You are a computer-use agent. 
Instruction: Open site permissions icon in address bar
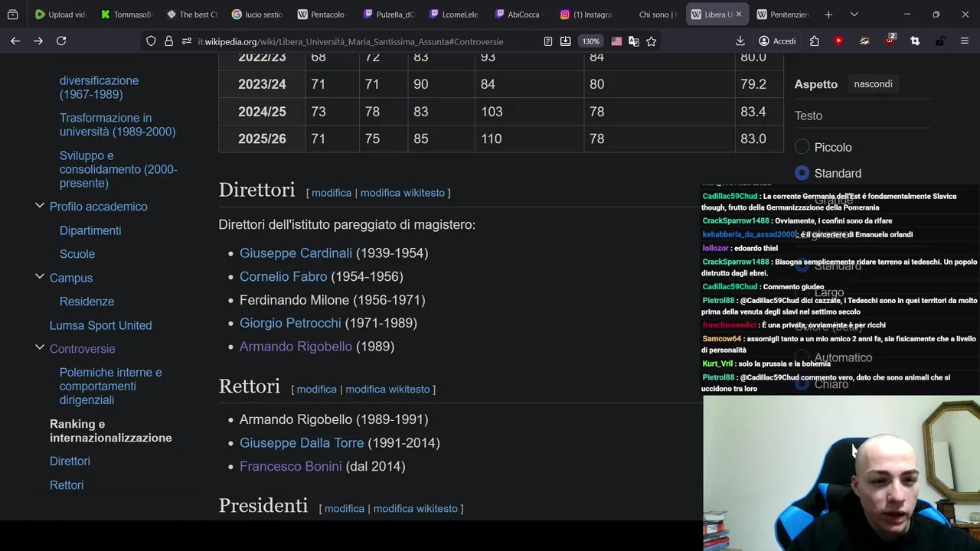point(187,41)
